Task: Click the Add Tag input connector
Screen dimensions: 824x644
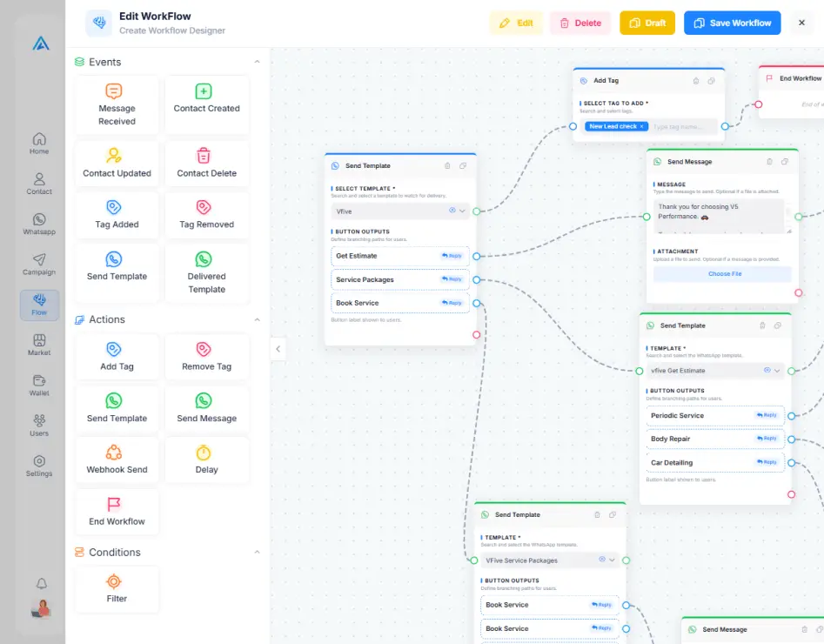Action: [573, 126]
